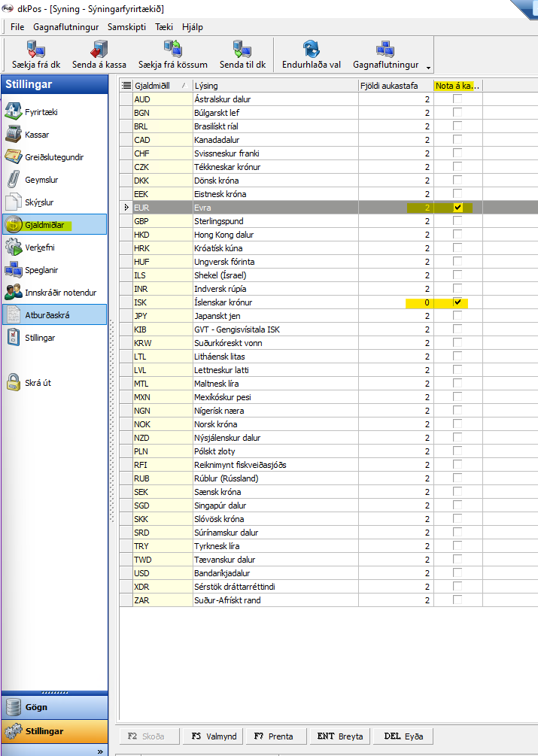Enable Nota á kassa for USD
This screenshot has height=756, width=538.
pos(457,573)
